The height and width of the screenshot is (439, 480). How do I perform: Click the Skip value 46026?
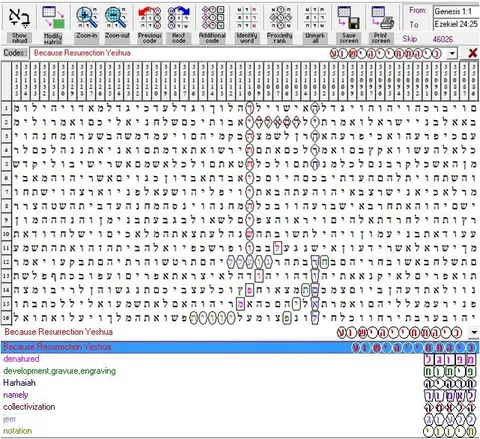pyautogui.click(x=443, y=39)
